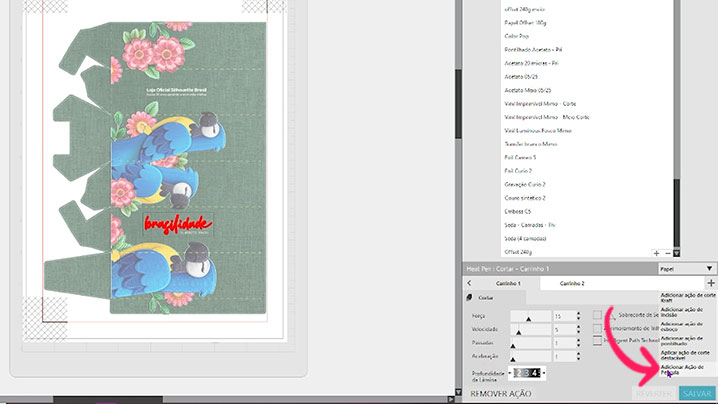Choose Adicionar ação de esboço
The height and width of the screenshot is (404, 718).
pos(688,327)
